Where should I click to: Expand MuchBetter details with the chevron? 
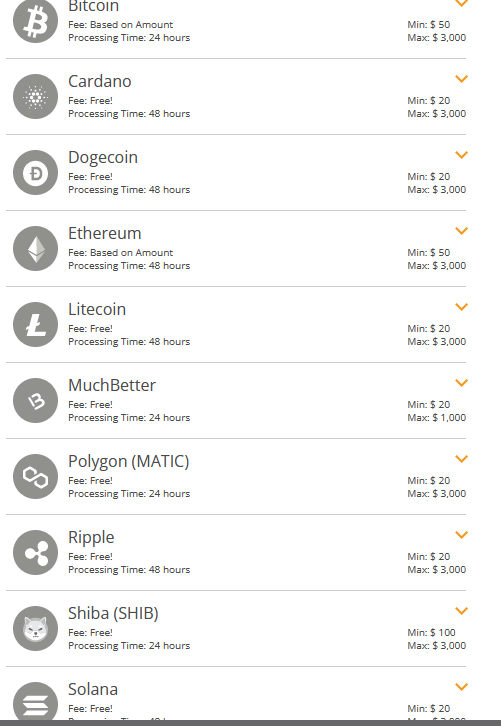(462, 382)
